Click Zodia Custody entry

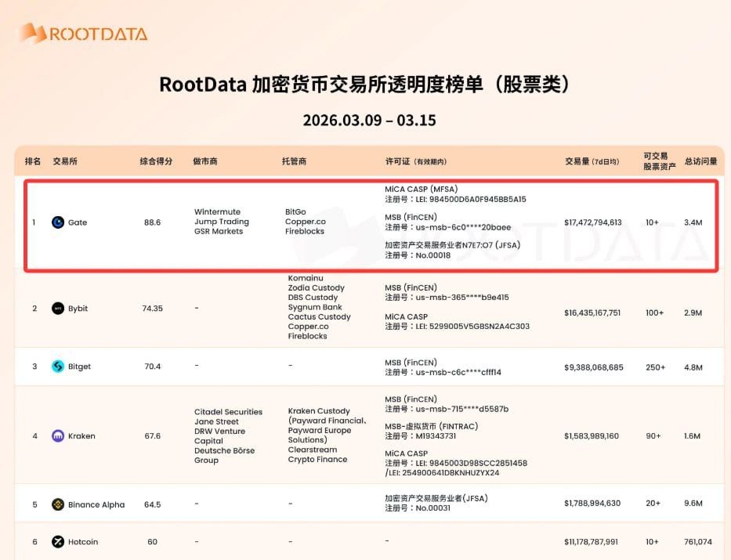[316, 288]
